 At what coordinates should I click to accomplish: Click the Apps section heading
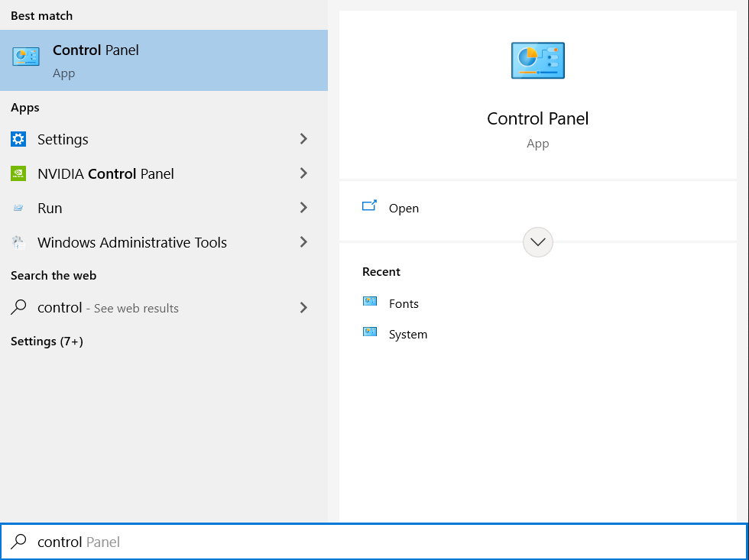24,108
